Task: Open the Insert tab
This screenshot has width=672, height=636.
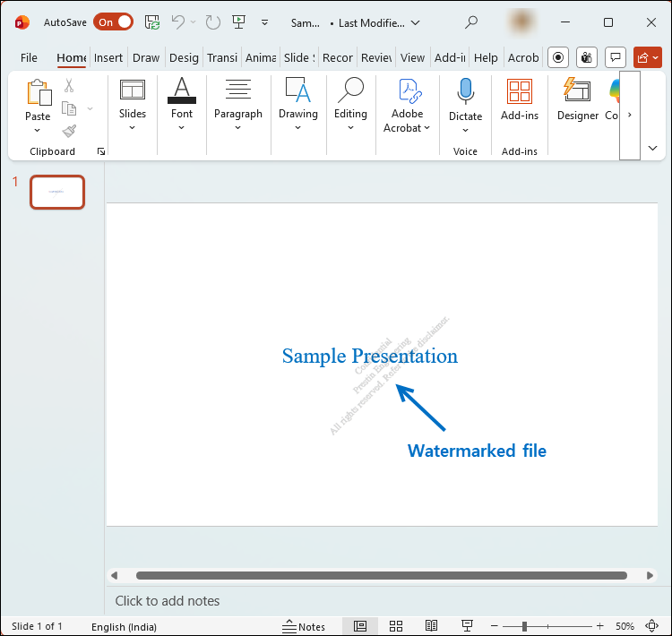Action: (108, 57)
